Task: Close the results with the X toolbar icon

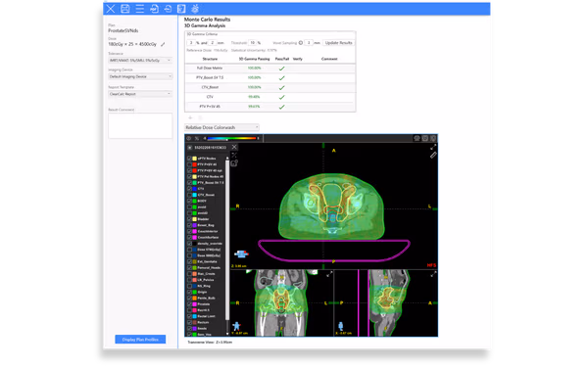Action: tap(110, 9)
